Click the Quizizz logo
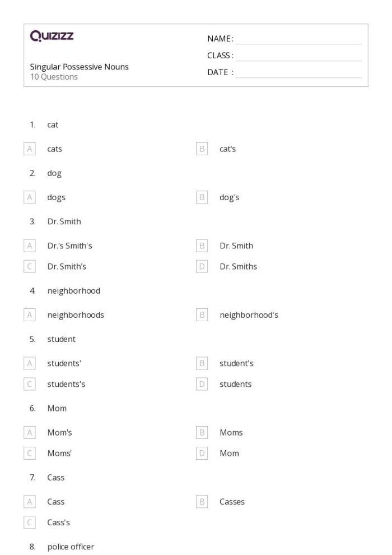Screen dimensions: 392x555 click(52, 37)
